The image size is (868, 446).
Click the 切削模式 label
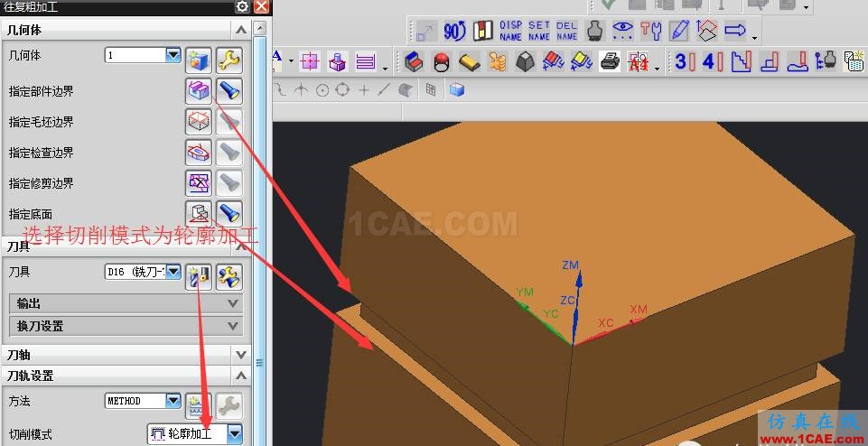point(31,434)
